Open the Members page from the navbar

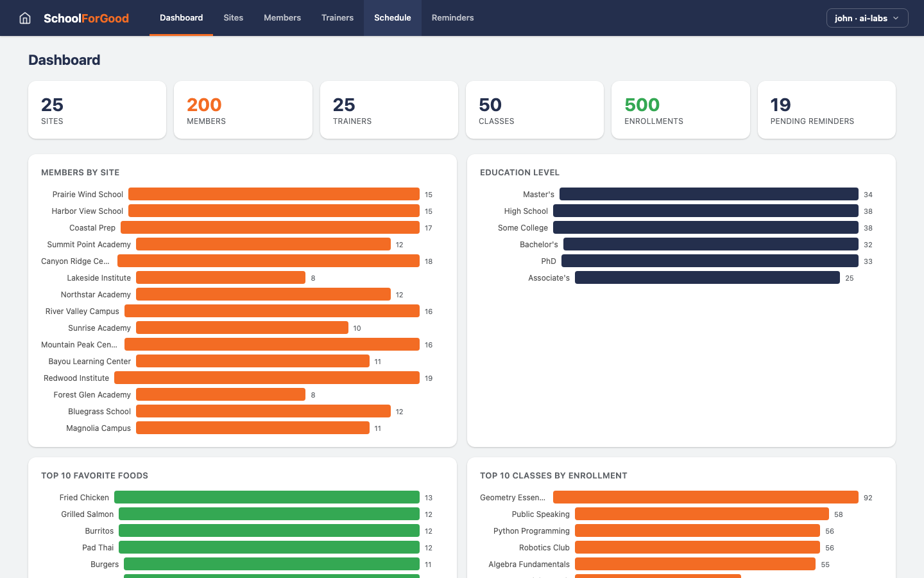282,17
